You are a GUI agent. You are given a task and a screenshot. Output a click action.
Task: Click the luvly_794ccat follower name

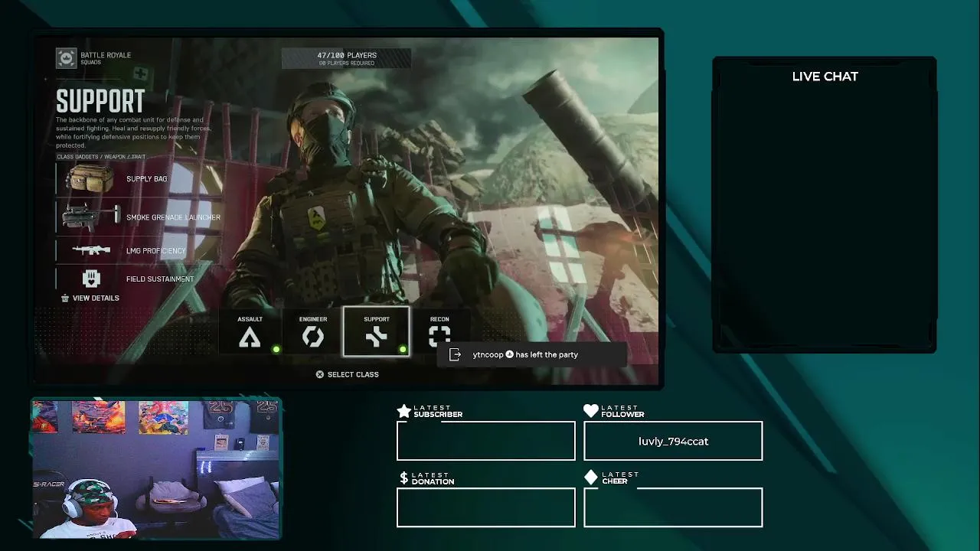(673, 442)
